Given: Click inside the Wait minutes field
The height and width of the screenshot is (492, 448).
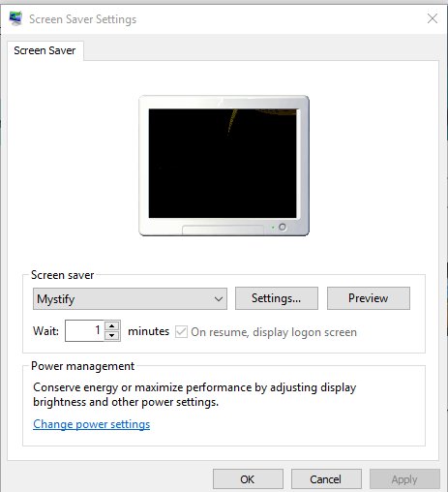Looking at the screenshot, I should coord(84,330).
